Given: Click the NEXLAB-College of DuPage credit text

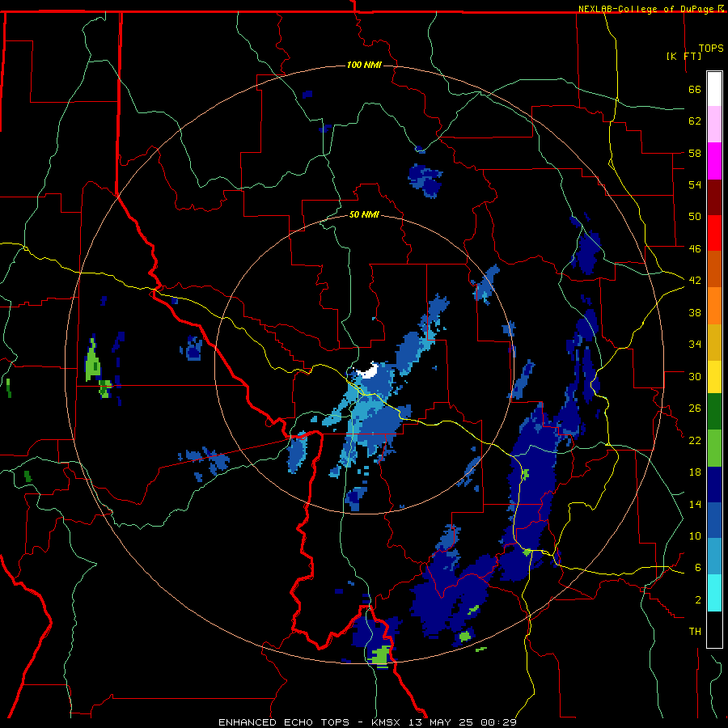Looking at the screenshot, I should 647,9.
